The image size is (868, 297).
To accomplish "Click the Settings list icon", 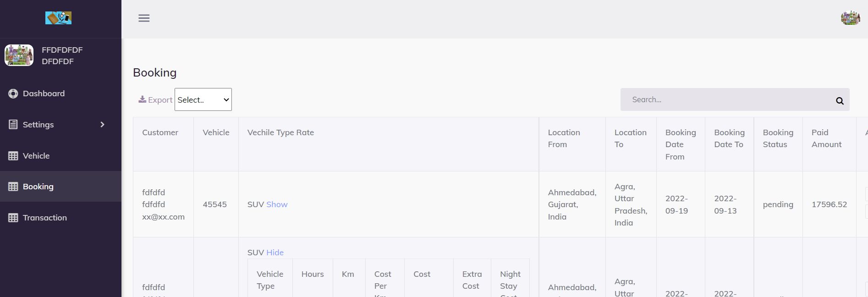I will tap(13, 125).
